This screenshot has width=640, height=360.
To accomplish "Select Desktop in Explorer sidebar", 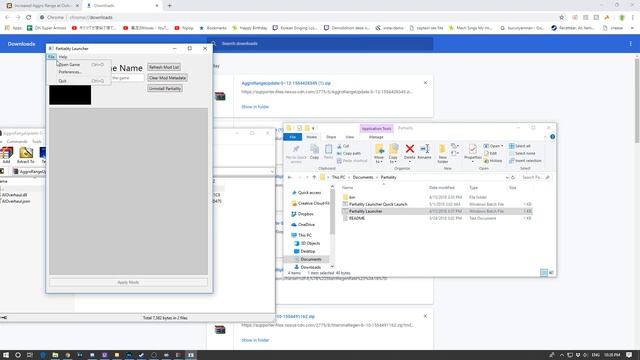I will (304, 251).
